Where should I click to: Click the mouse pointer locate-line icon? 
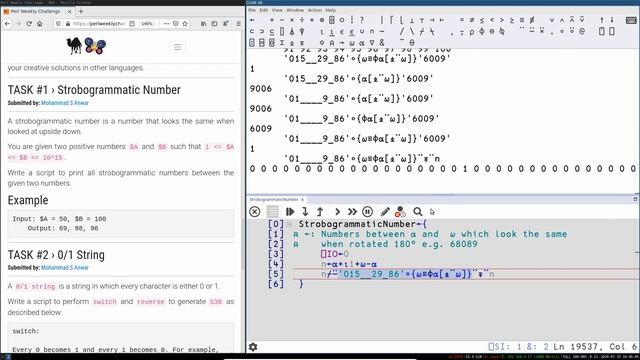tap(432, 211)
